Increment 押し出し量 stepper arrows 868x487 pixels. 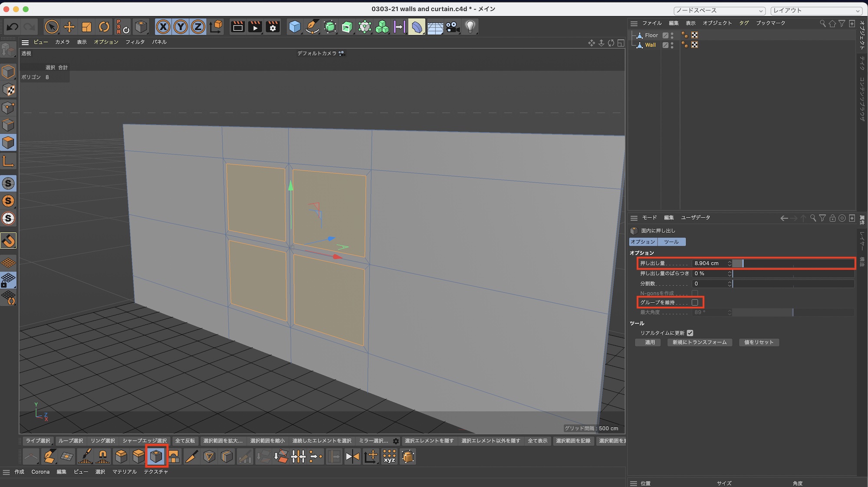coord(730,262)
